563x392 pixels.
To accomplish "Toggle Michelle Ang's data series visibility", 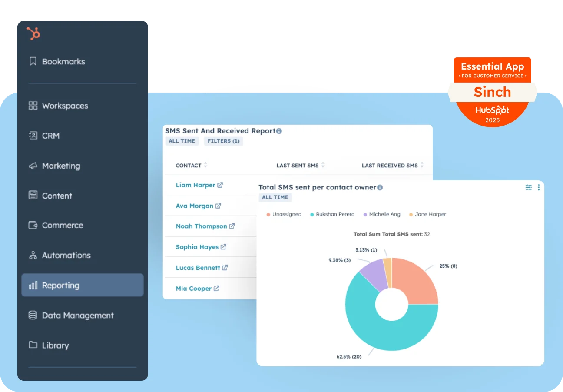I will [x=381, y=214].
